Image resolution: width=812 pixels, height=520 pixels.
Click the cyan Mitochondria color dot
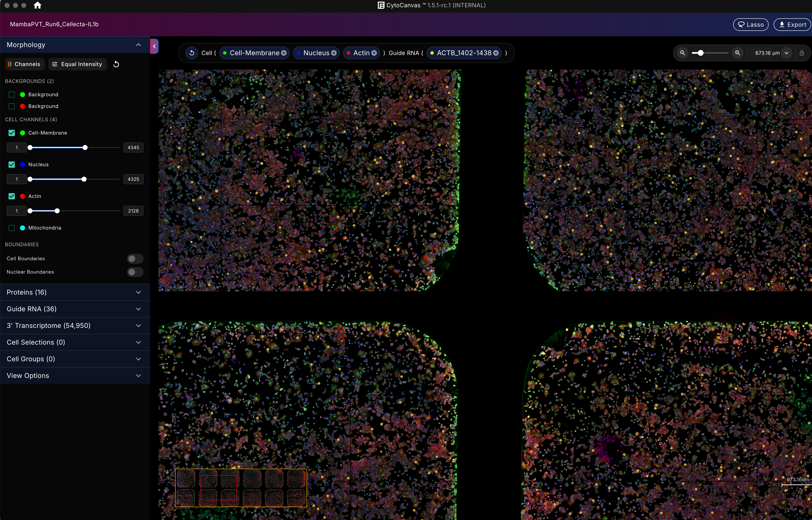pyautogui.click(x=23, y=228)
